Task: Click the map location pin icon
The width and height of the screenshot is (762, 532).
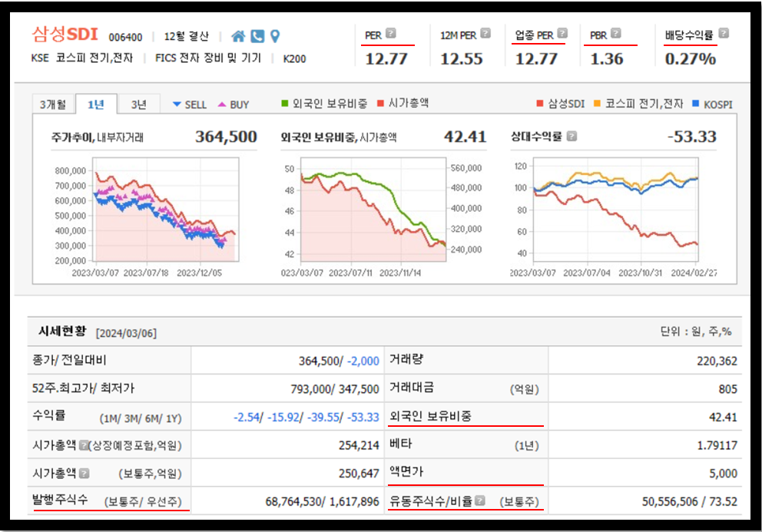Action: pos(275,36)
